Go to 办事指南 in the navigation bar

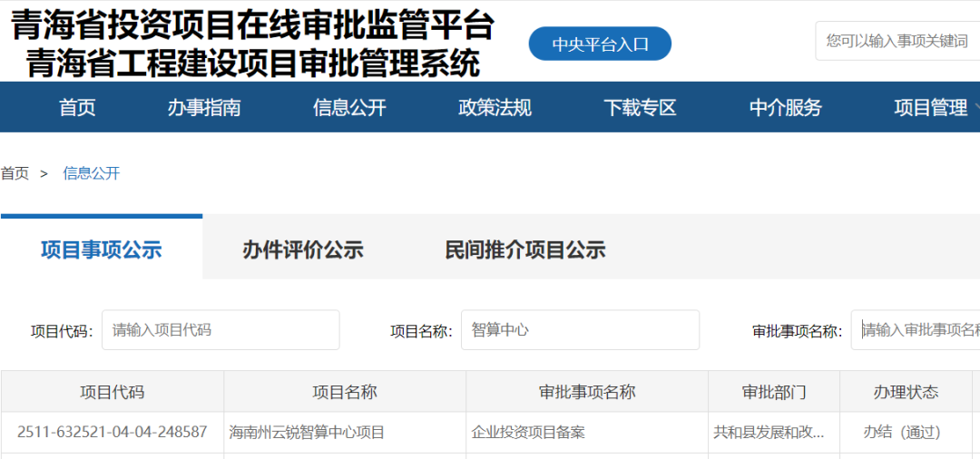(x=204, y=108)
